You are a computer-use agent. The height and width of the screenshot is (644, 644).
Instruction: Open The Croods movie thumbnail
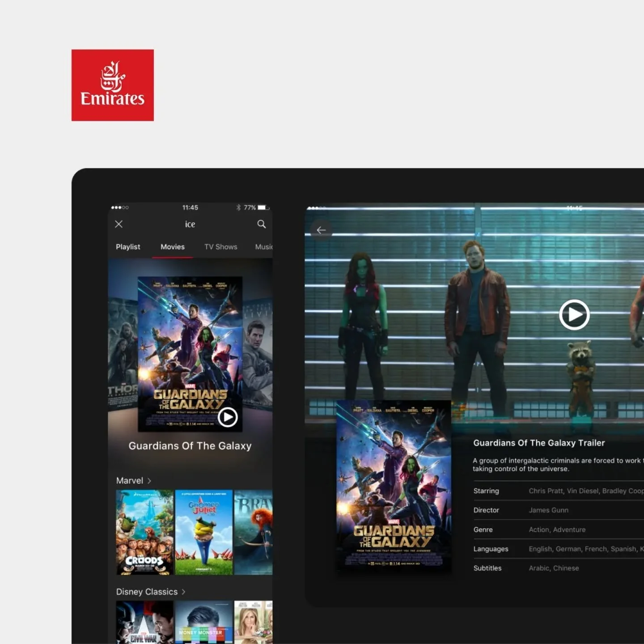pos(145,532)
